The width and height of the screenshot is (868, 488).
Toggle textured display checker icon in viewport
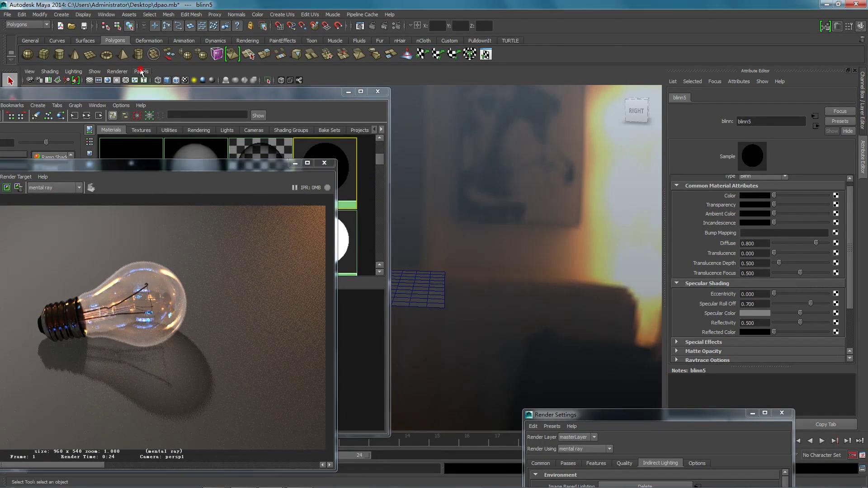[185, 80]
